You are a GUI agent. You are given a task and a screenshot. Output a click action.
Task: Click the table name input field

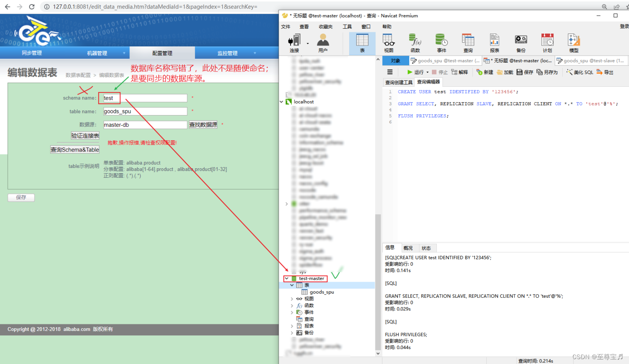pyautogui.click(x=145, y=111)
